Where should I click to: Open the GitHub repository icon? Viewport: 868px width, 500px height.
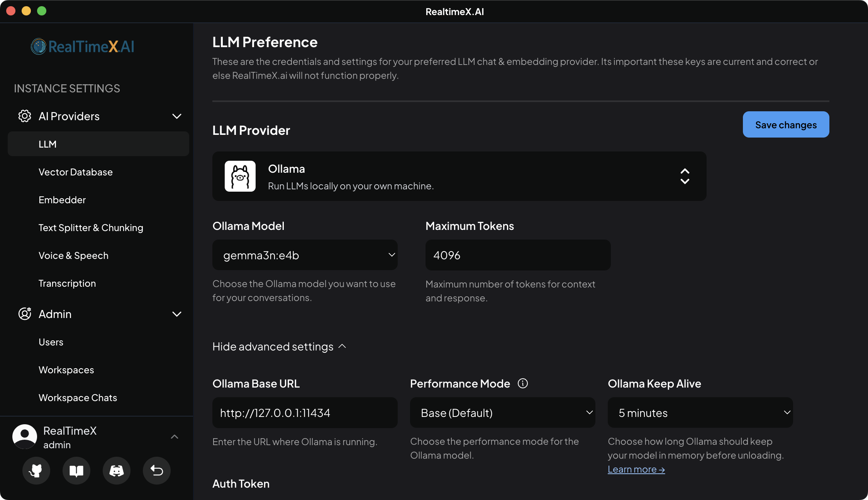36,471
